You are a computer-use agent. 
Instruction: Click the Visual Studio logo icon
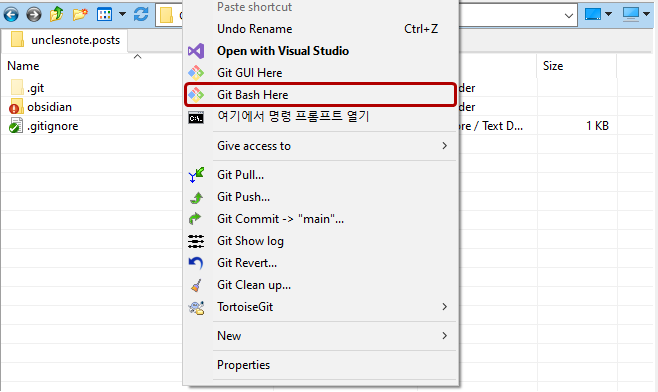coord(196,51)
